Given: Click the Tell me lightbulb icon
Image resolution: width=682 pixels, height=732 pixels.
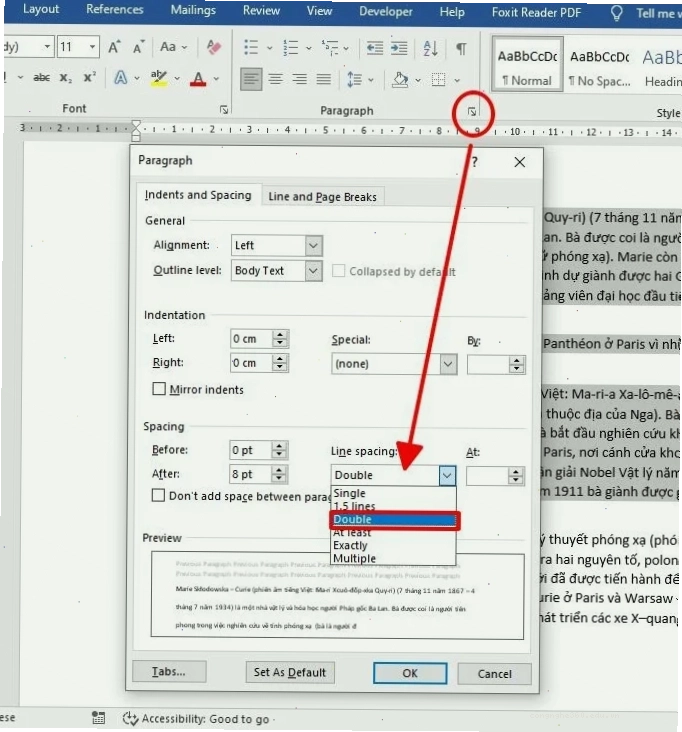Looking at the screenshot, I should [x=617, y=13].
